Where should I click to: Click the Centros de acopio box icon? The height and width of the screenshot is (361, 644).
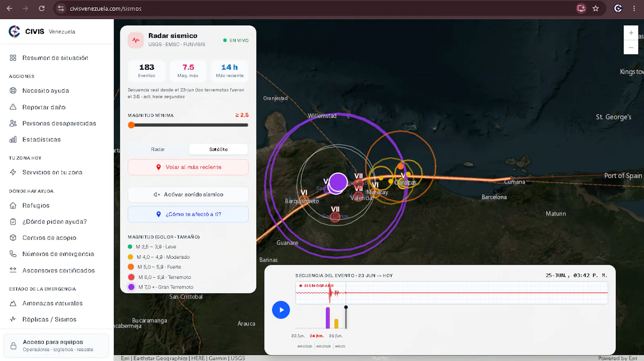[x=13, y=238]
